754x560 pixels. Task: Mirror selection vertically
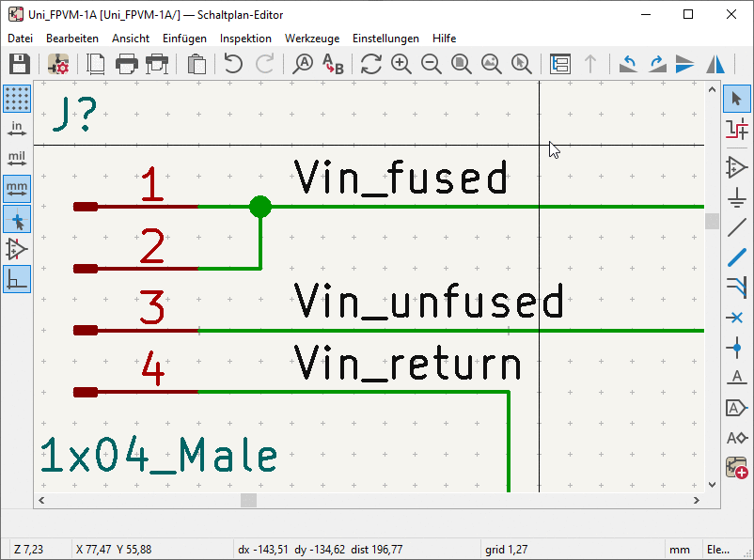tap(684, 64)
